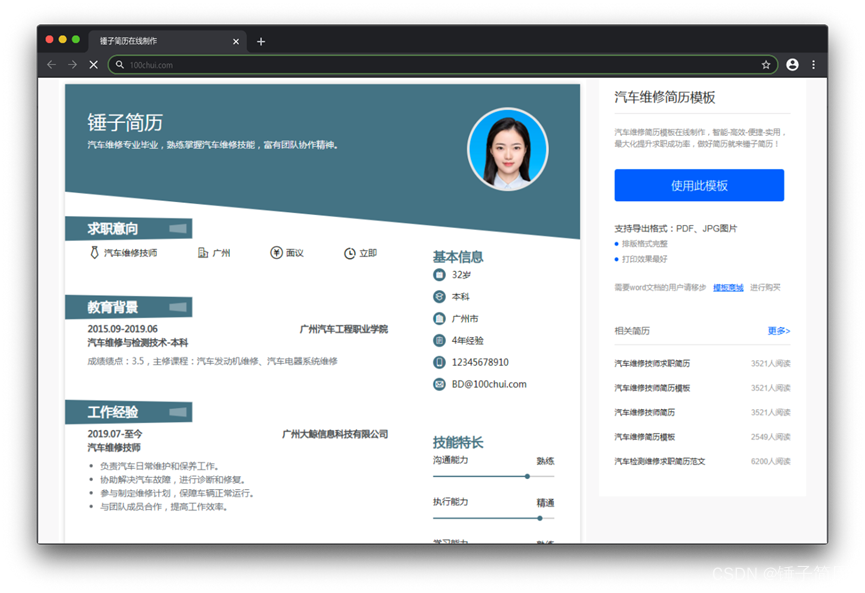
Task: Click the yen icon beside 面议
Action: click(x=276, y=253)
